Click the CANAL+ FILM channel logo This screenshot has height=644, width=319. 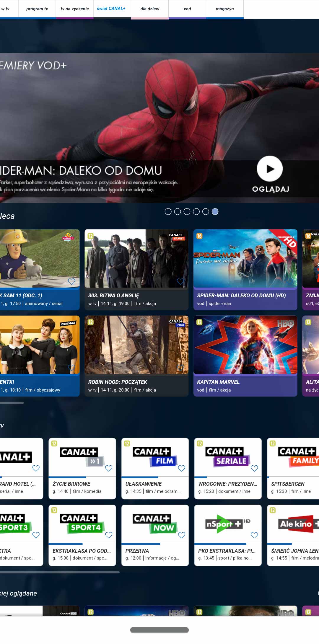(x=155, y=456)
